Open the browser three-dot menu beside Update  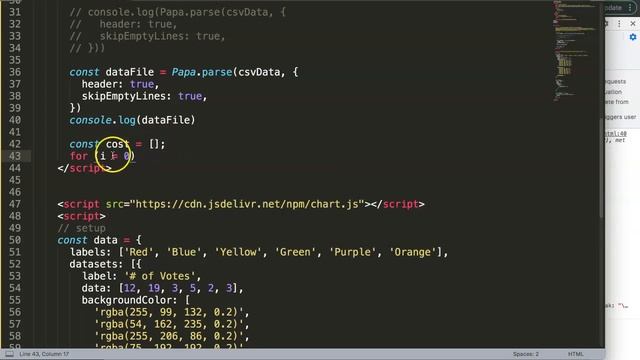pos(630,8)
